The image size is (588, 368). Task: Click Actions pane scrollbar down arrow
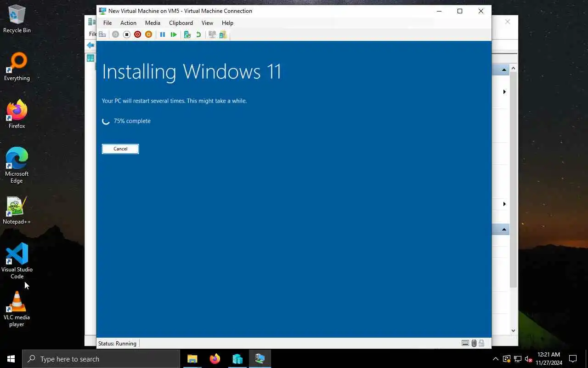click(513, 330)
